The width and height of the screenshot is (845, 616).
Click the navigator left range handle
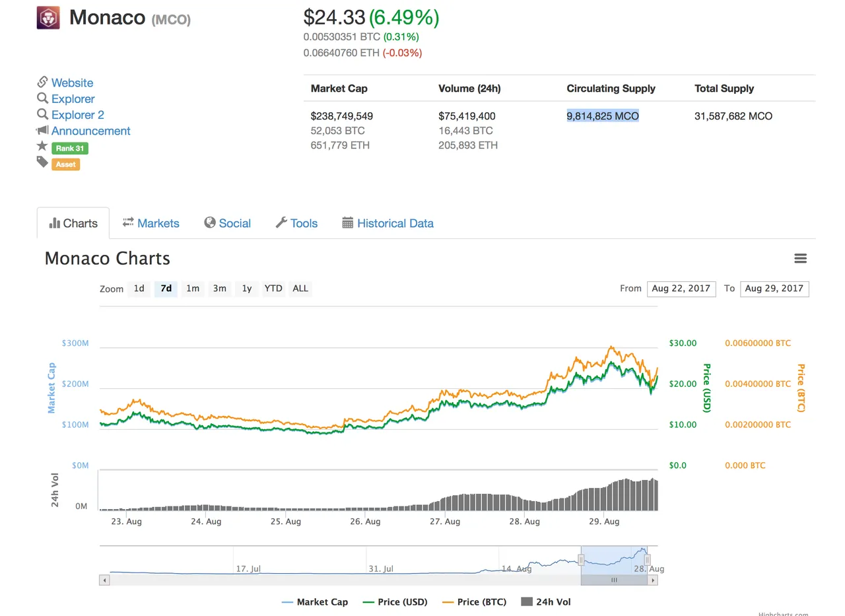581,560
